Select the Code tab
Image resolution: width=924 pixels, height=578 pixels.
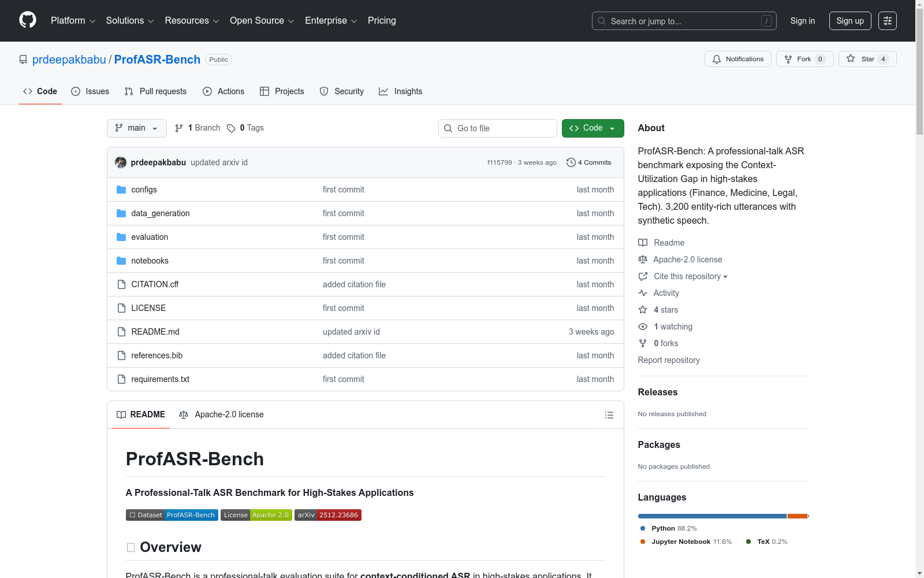(40, 91)
